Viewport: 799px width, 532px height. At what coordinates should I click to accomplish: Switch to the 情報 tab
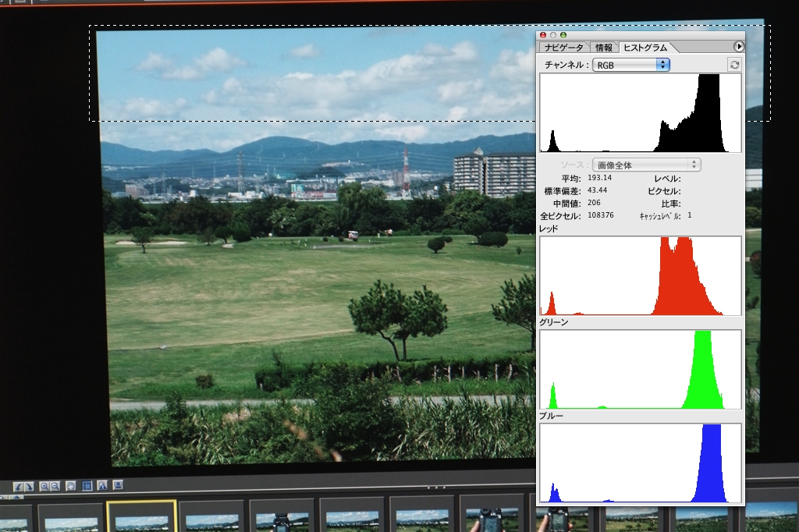(x=603, y=48)
